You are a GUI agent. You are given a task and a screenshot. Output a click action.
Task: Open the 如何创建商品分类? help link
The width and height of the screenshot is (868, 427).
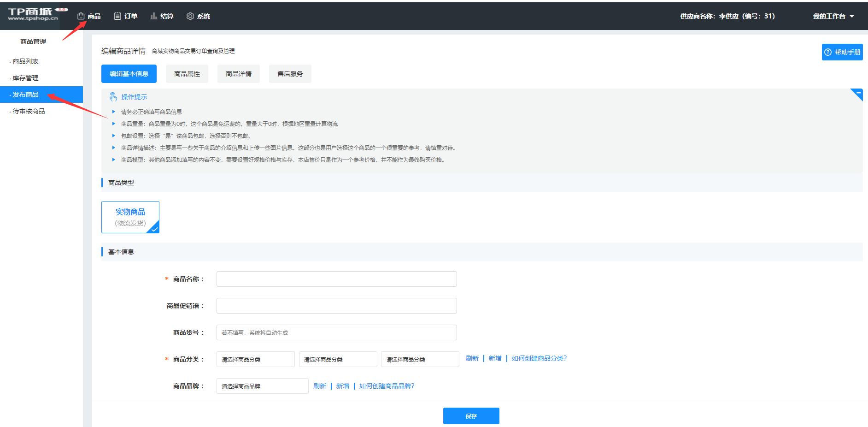[x=539, y=358]
